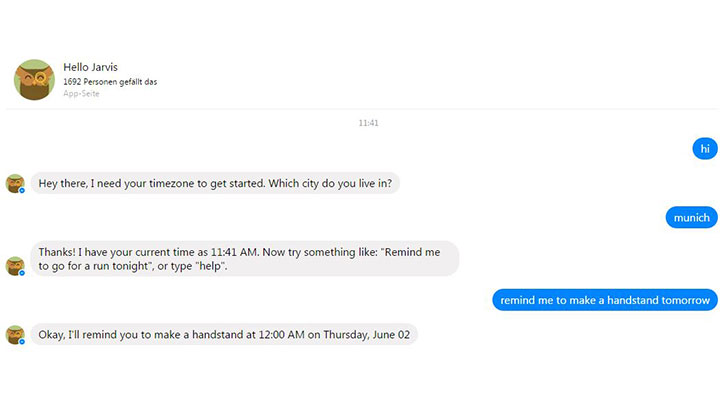Click the owl avatar beside the timezone question
This screenshot has height=405, width=720.
(15, 183)
